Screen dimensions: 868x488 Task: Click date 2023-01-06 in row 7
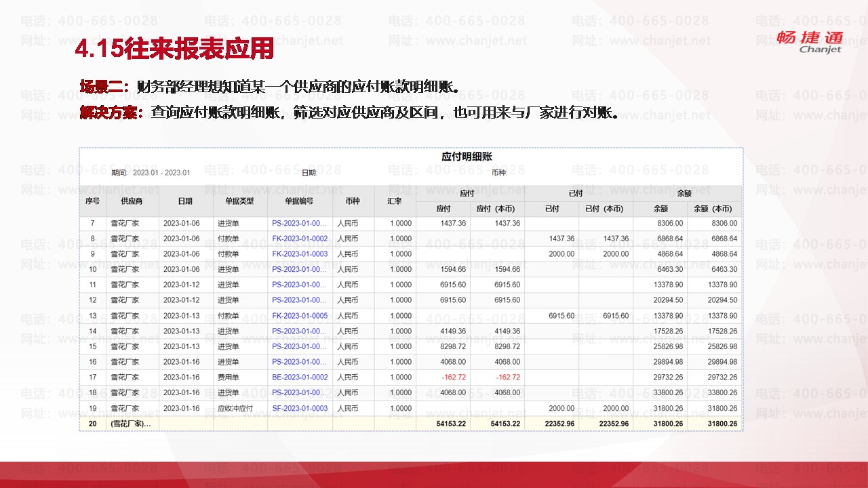click(x=182, y=223)
